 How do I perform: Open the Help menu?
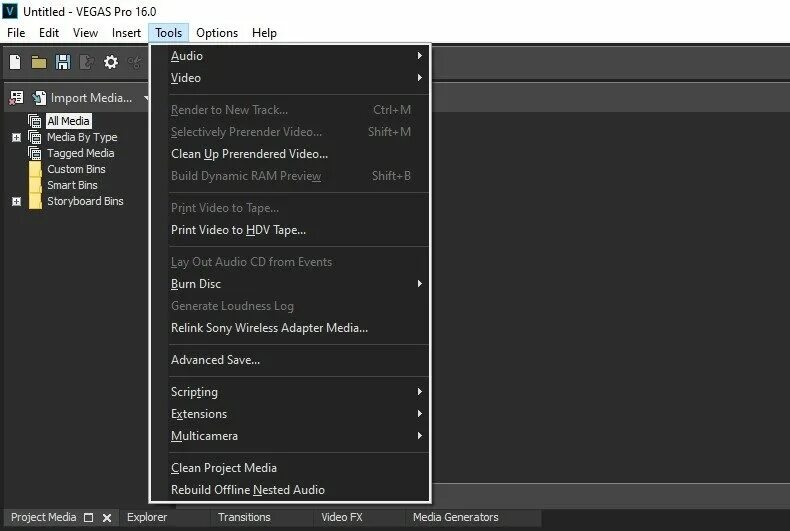pyautogui.click(x=264, y=33)
